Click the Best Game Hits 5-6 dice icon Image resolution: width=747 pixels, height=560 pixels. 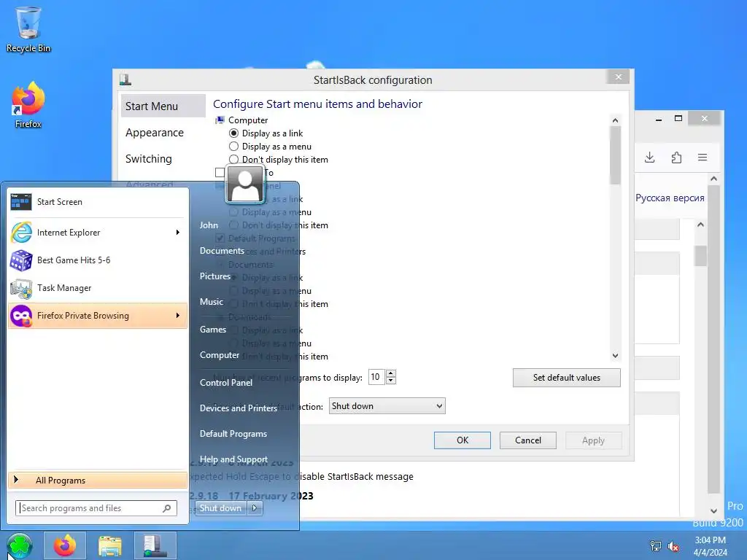point(21,260)
